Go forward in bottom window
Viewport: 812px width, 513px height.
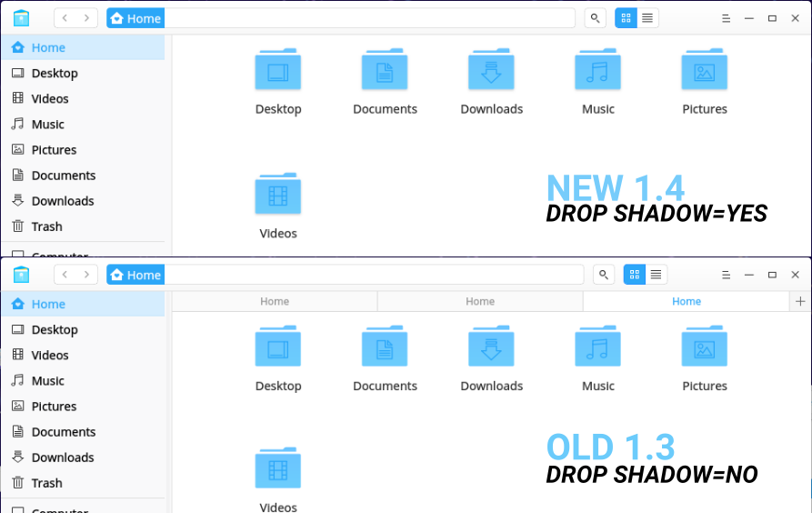point(86,275)
